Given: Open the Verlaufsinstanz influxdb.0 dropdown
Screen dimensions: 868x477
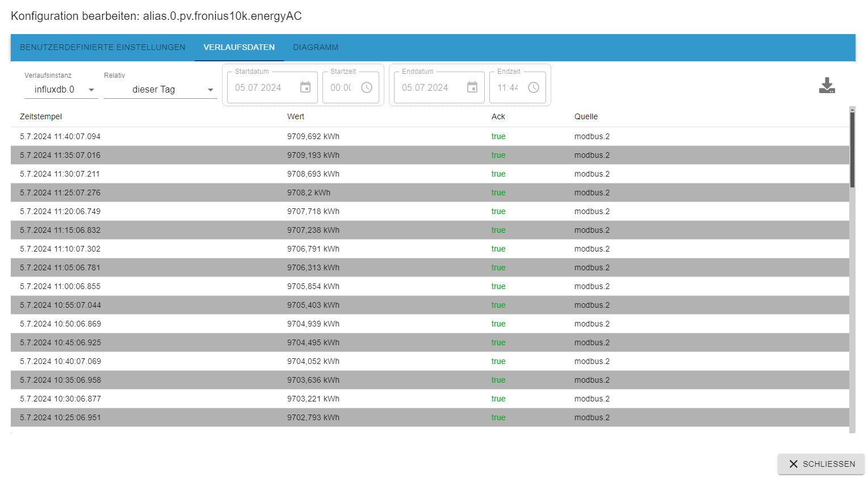Looking at the screenshot, I should (x=61, y=90).
